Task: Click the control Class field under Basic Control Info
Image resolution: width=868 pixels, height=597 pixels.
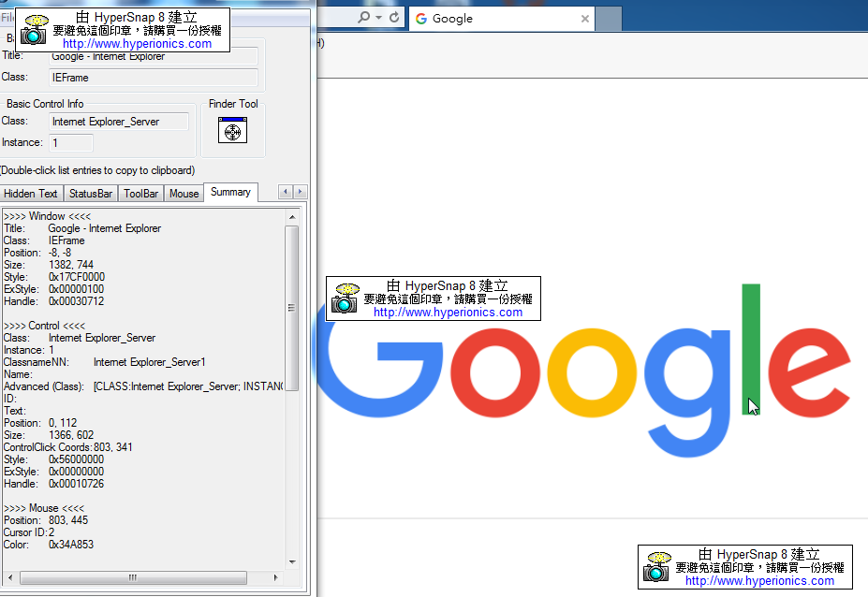Action: click(119, 122)
